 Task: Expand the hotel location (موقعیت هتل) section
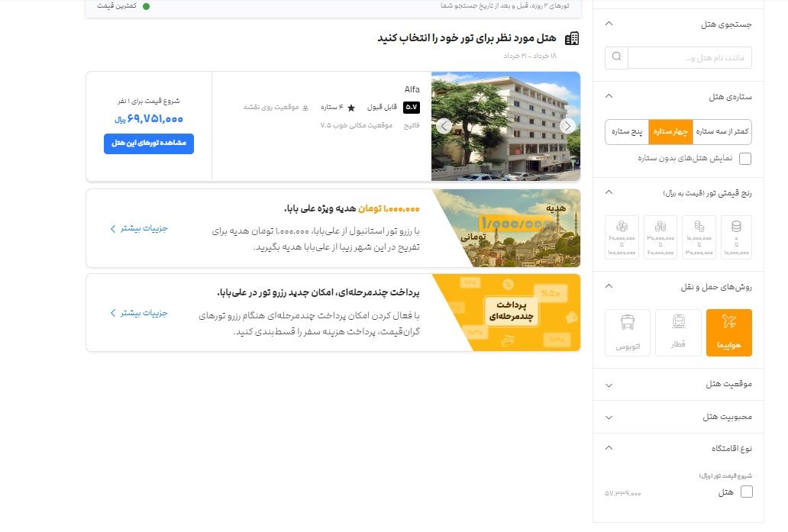pos(679,384)
